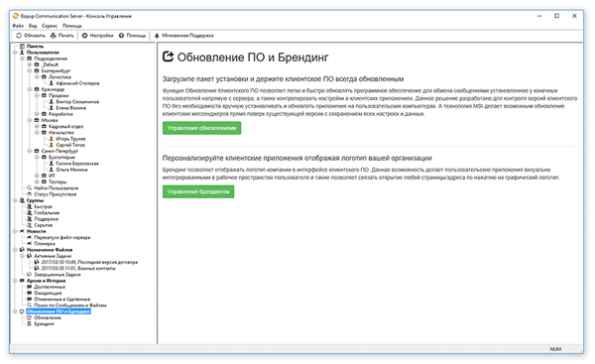The image size is (595, 364).
Task: Open the Сервис menu
Action: (50, 26)
